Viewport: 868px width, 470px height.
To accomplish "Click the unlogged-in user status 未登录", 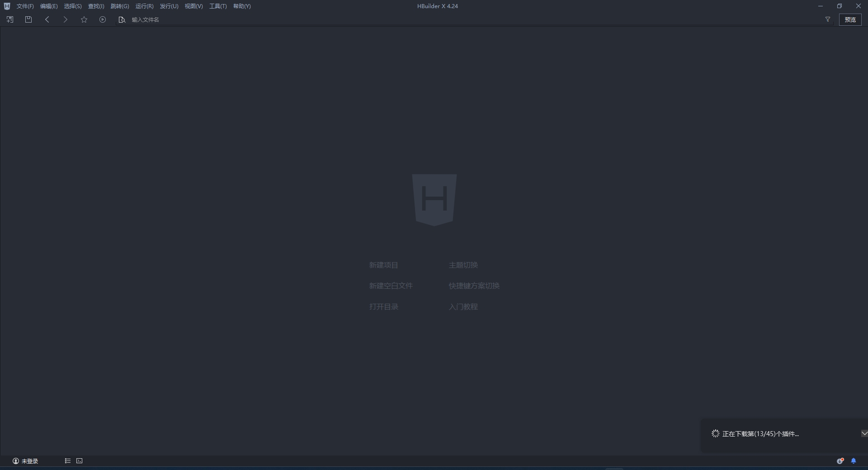I will [x=25, y=461].
